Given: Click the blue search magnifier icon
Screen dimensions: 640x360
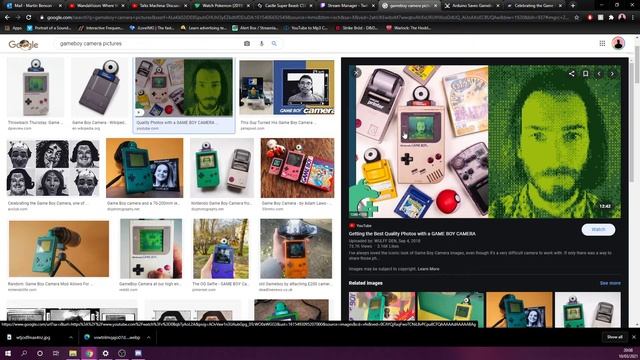Looking at the screenshot, I should pos(274,44).
